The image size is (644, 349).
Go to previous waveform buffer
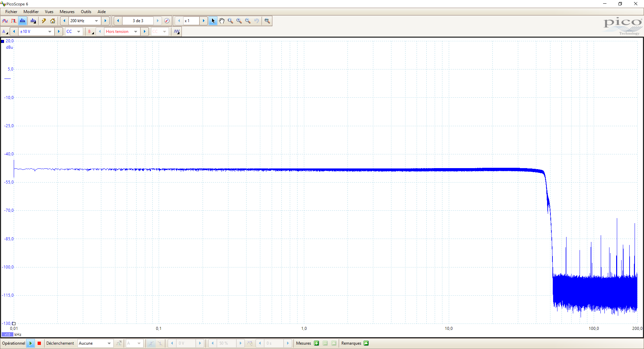[x=118, y=21]
